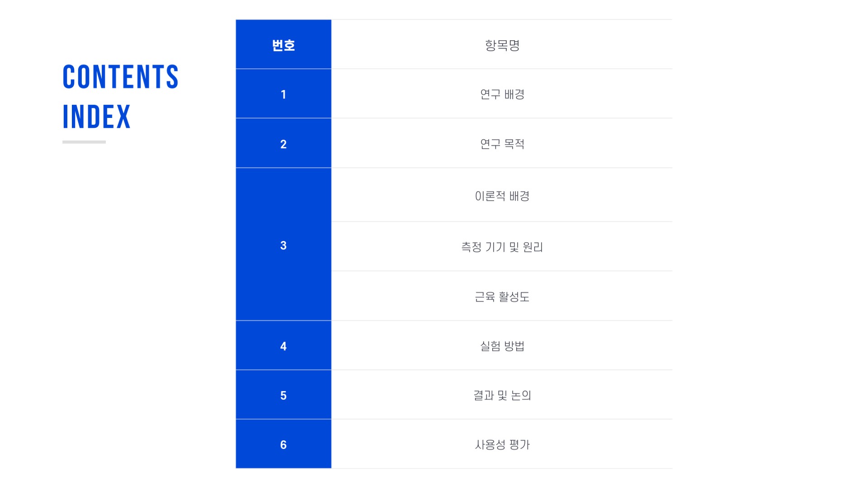Click the empty white area right of the table
Viewport: 868px width, 488px height.
(769, 244)
